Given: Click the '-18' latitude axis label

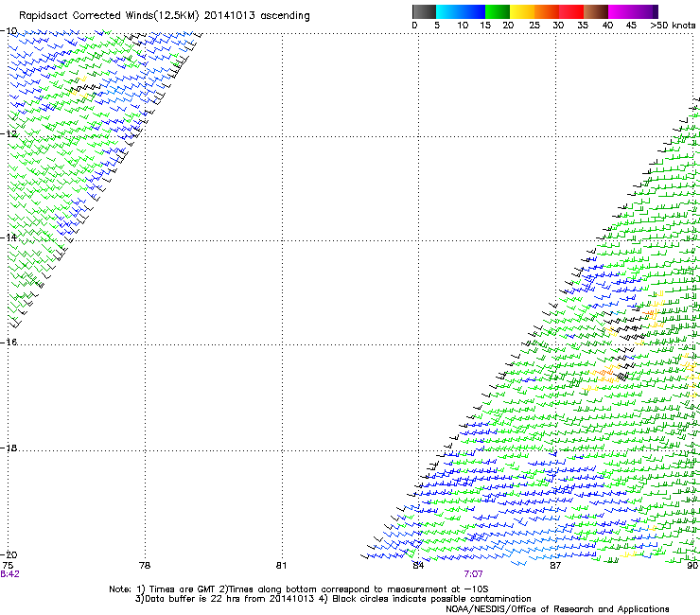Looking at the screenshot, I should [x=9, y=448].
